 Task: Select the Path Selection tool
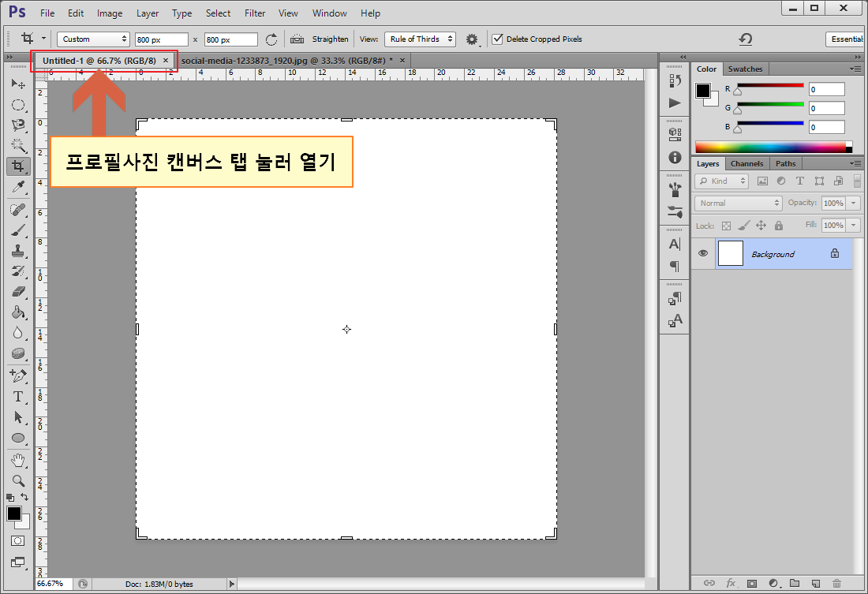(18, 417)
